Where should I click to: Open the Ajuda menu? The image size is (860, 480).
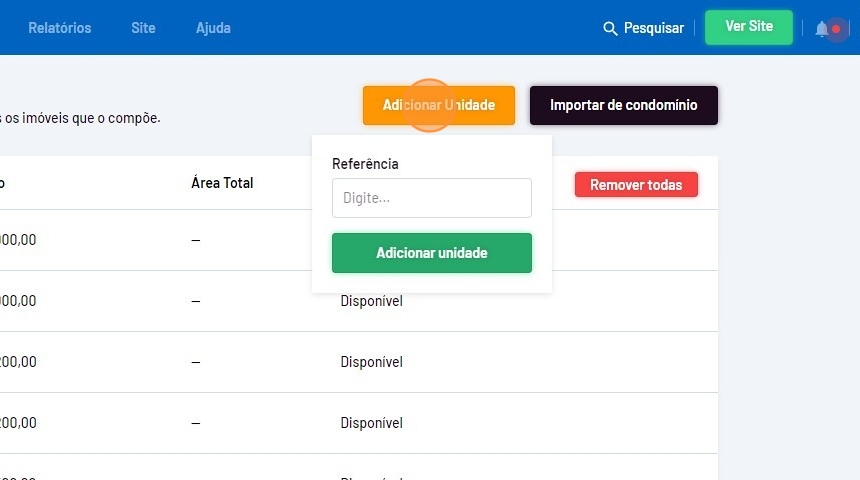213,28
